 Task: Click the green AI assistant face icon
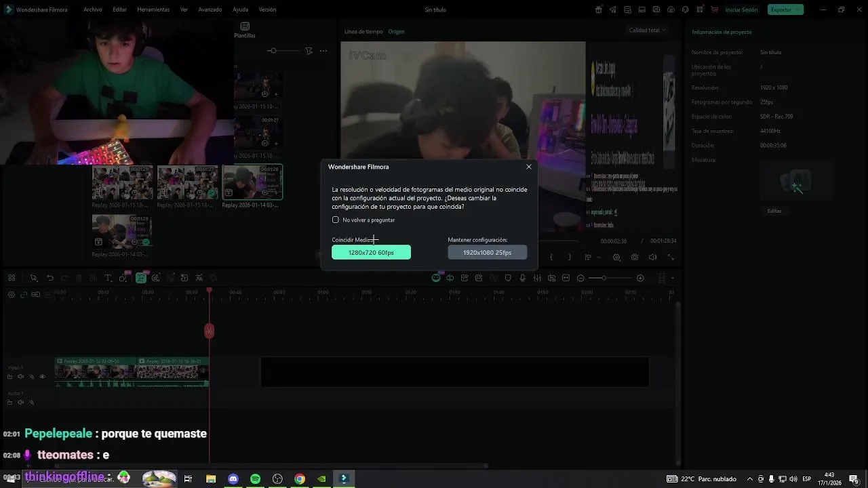(436, 278)
